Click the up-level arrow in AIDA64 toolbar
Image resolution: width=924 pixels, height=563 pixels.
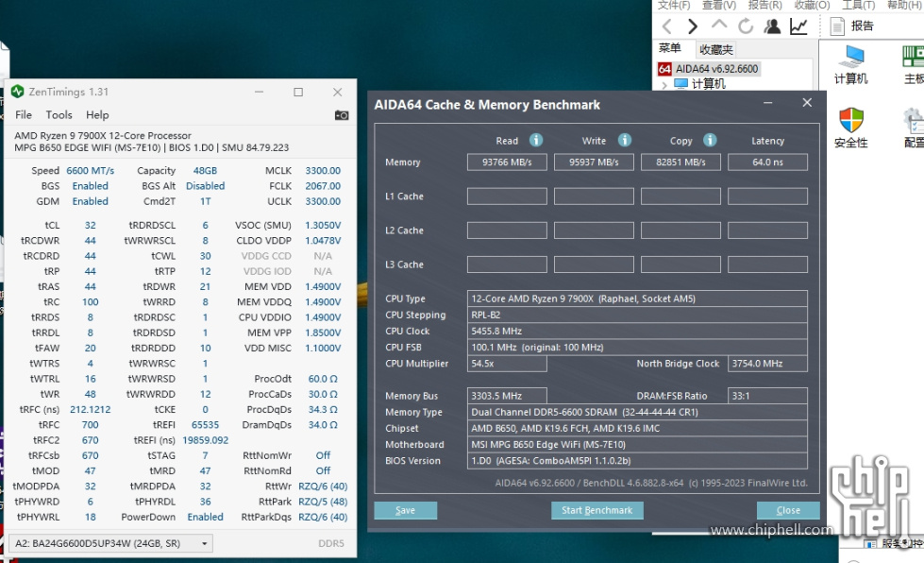(x=719, y=25)
